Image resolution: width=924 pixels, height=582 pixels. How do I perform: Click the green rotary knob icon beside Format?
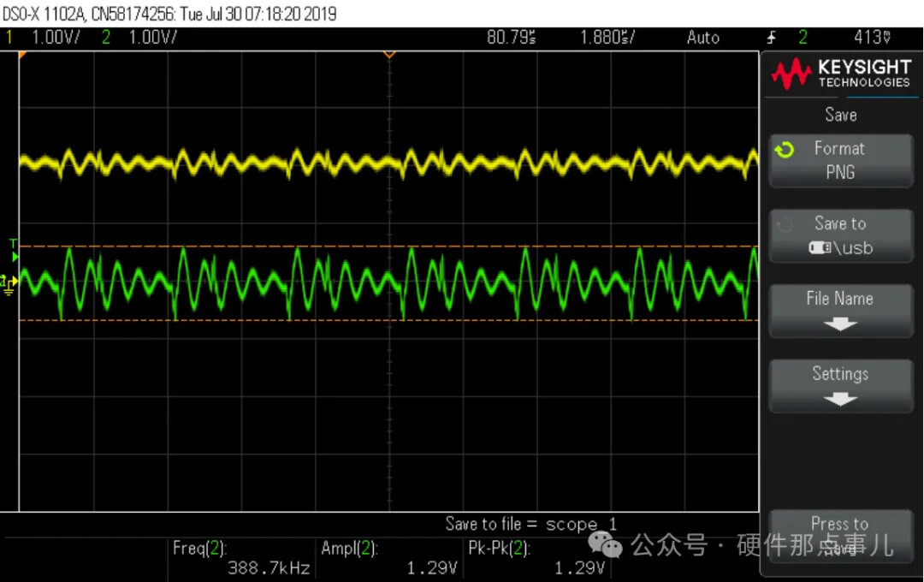tap(784, 151)
